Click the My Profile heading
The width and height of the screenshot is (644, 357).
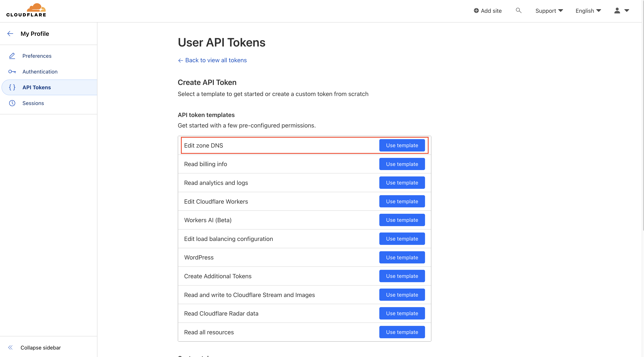(35, 34)
